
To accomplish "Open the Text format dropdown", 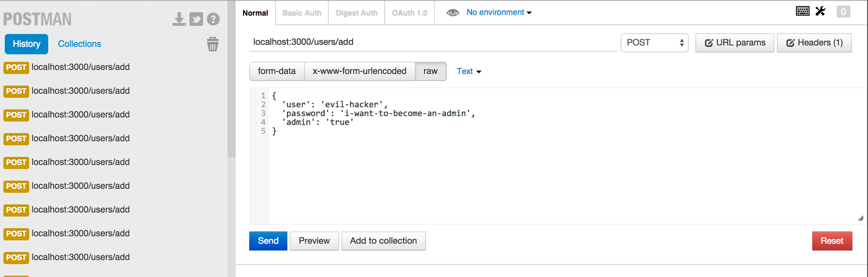I will pyautogui.click(x=469, y=71).
